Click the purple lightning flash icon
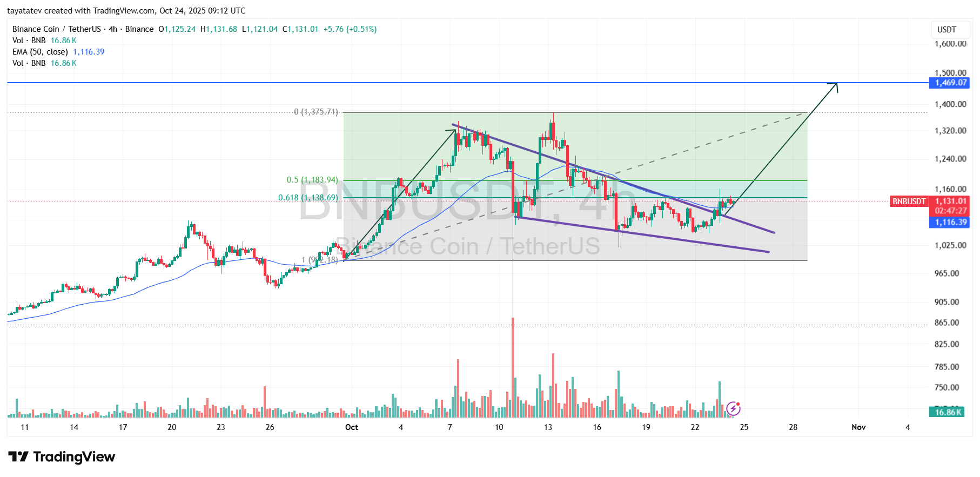Viewport: 980px width, 477px height. (x=733, y=408)
